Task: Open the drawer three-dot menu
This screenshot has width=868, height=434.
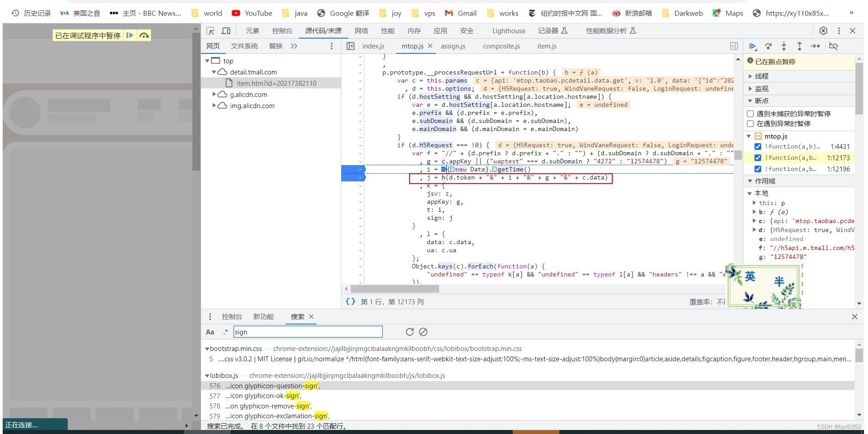Action: (x=210, y=317)
